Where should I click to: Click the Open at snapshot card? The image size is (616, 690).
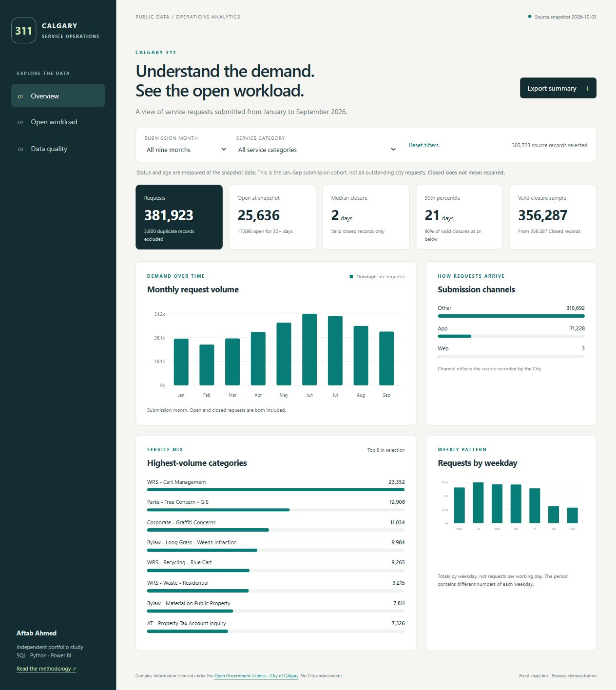pyautogui.click(x=272, y=217)
